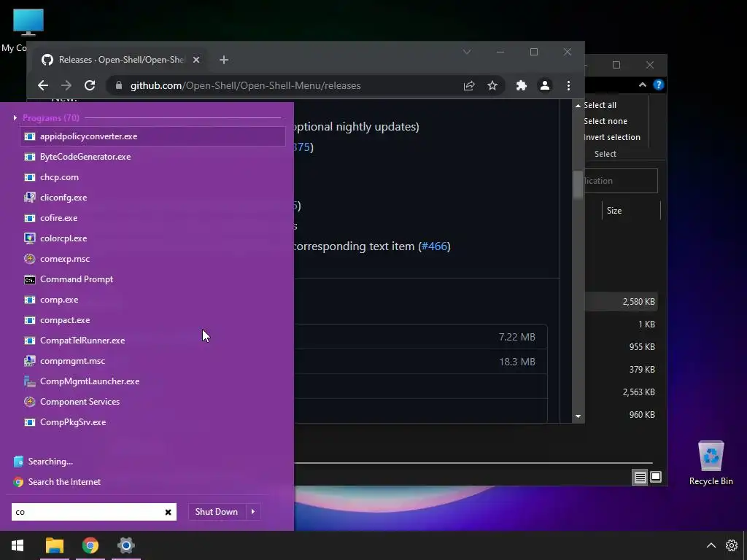Viewport: 747px width, 560px height.
Task: Open the gear icon in system tray
Action: (x=731, y=545)
